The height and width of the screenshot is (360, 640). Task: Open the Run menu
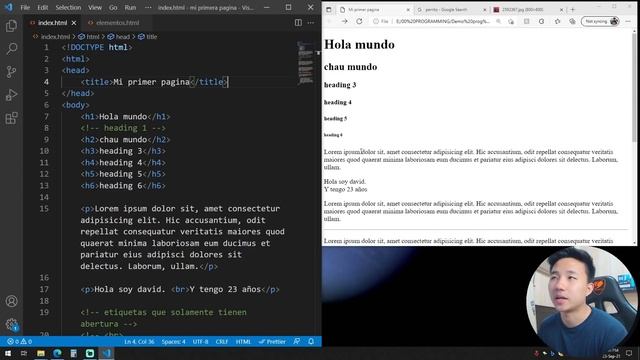click(x=130, y=7)
